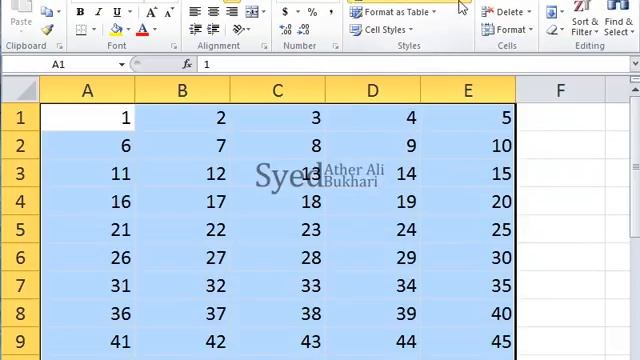Screen dimensions: 640x360
Task: Click the Copy icon
Action: pyautogui.click(x=47, y=12)
